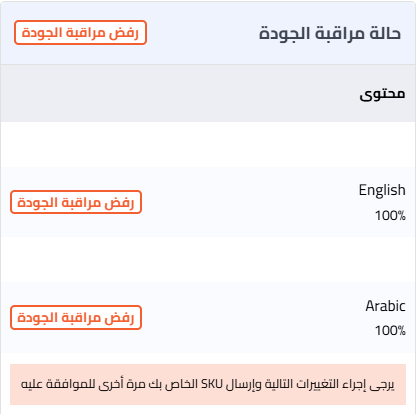Click the 'حالة مراقبة الجودة' panel title
This screenshot has height=414, width=418.
[x=330, y=33]
